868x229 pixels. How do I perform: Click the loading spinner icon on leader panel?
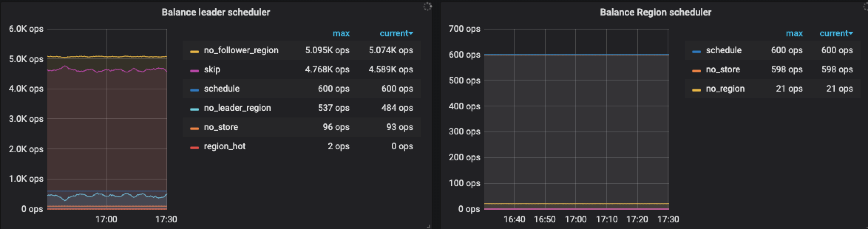point(427,7)
